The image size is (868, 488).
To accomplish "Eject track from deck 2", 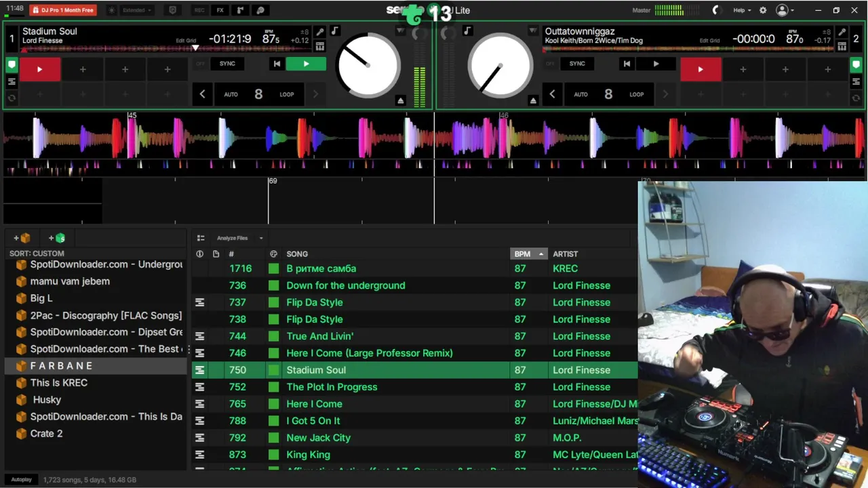I will click(533, 100).
